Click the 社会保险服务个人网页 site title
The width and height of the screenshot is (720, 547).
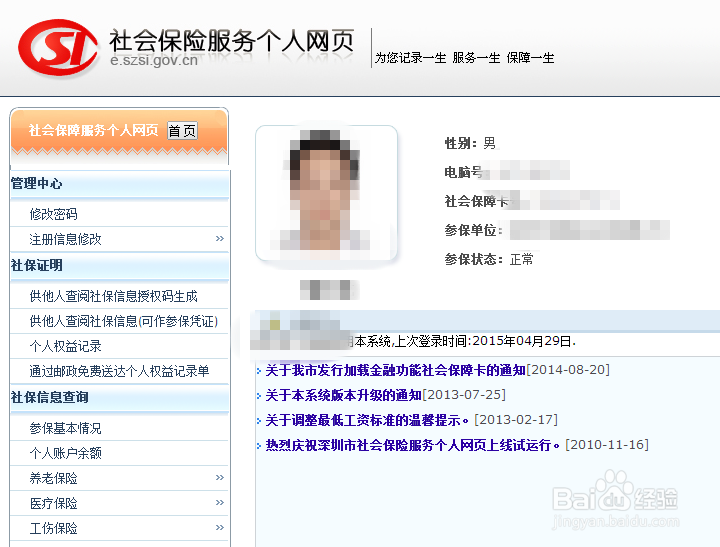pyautogui.click(x=231, y=41)
